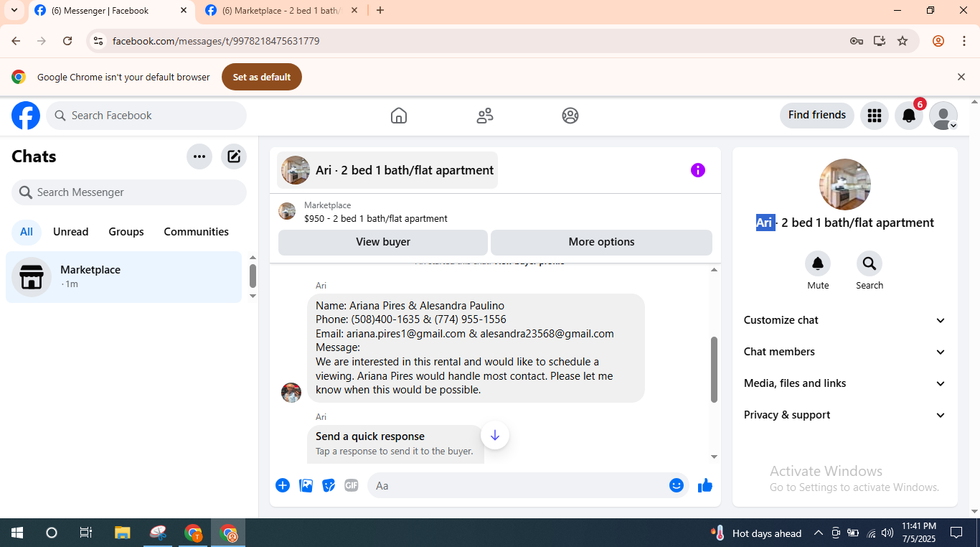Image resolution: width=980 pixels, height=547 pixels.
Task: Click the $950 listing title text
Action: [376, 219]
